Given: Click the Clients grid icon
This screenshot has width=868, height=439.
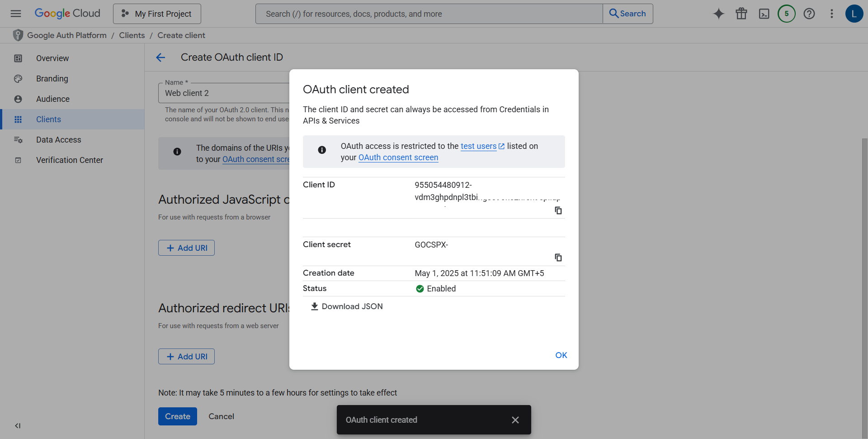Looking at the screenshot, I should click(18, 119).
